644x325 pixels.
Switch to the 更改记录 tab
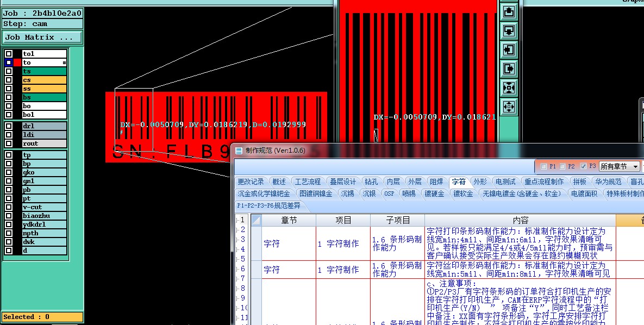pyautogui.click(x=251, y=182)
